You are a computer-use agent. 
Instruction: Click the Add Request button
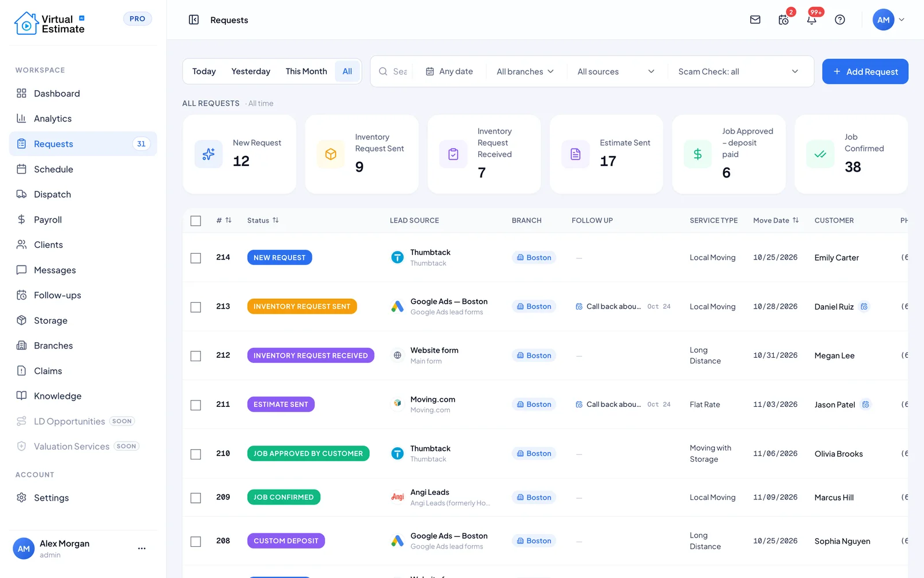pos(865,72)
